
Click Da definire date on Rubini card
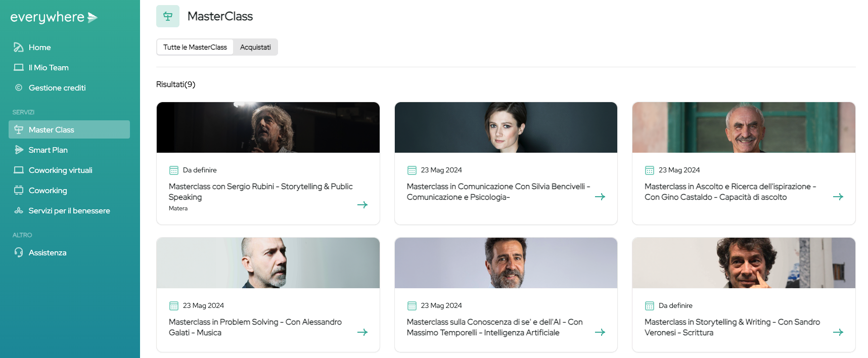click(x=200, y=170)
